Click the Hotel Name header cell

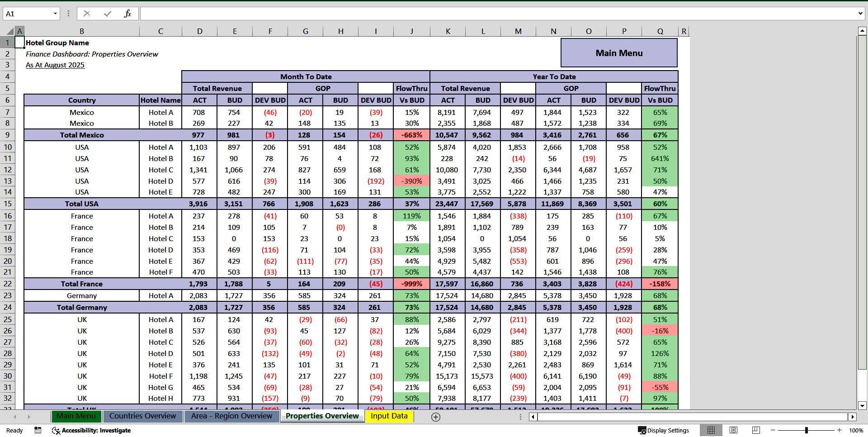point(160,100)
